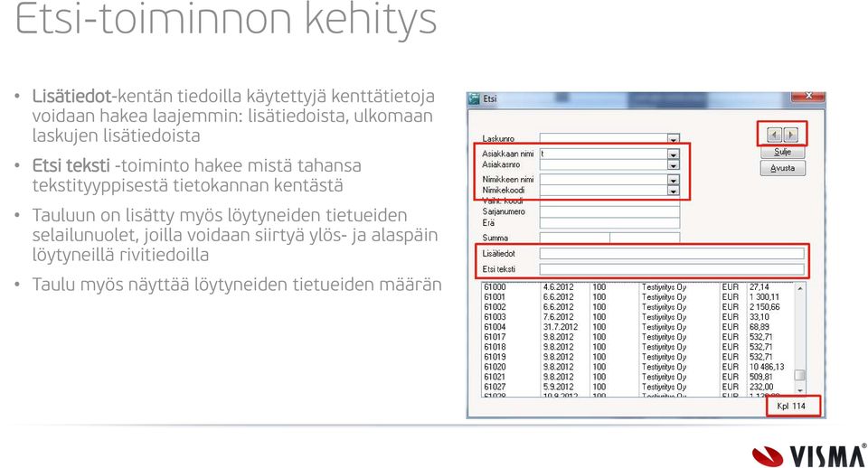Click the amount 10 486,13
Screen dimensions: 868x468
(767, 367)
